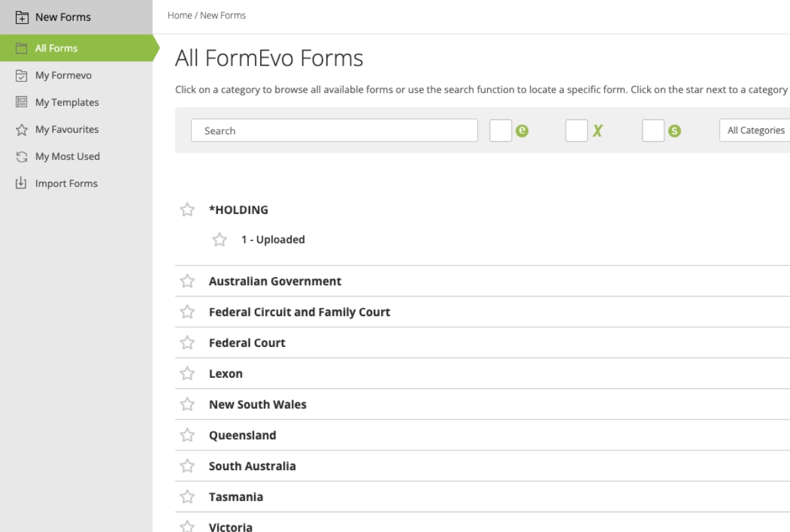Star the Federal Court category

click(188, 343)
